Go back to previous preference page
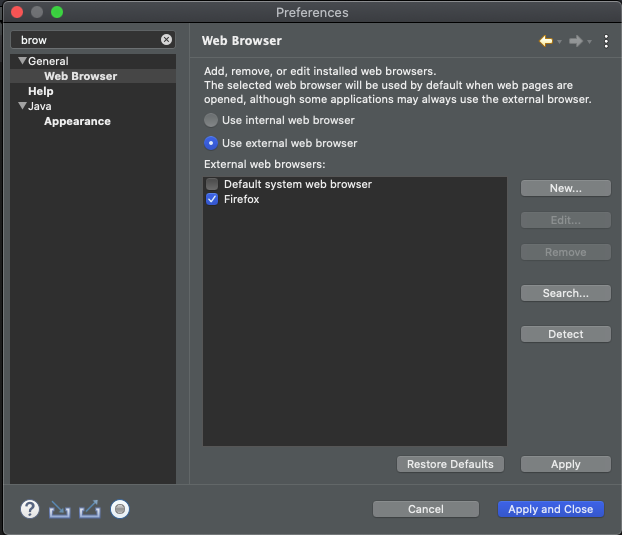This screenshot has height=535, width=622. [546, 41]
